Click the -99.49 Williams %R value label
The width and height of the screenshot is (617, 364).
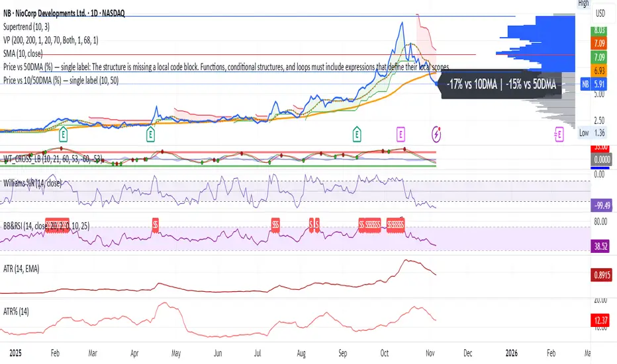click(602, 205)
